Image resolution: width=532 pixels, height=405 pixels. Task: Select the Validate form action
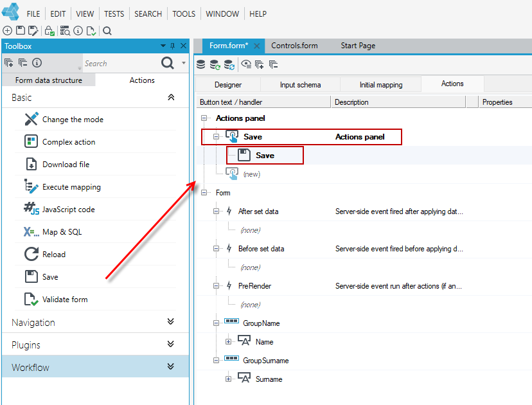point(95,300)
